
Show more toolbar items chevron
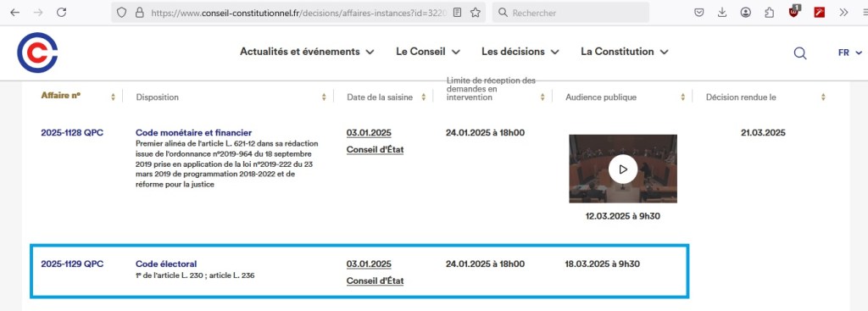coord(843,12)
